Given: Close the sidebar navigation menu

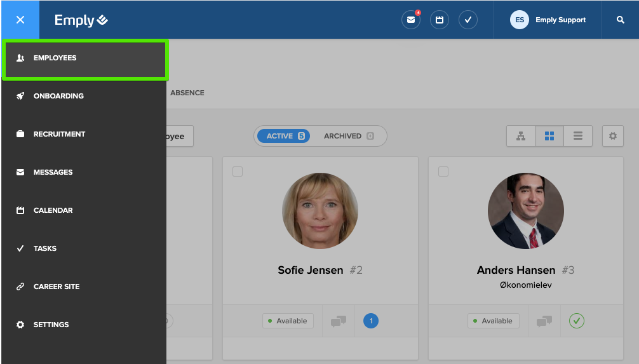Looking at the screenshot, I should click(x=20, y=20).
